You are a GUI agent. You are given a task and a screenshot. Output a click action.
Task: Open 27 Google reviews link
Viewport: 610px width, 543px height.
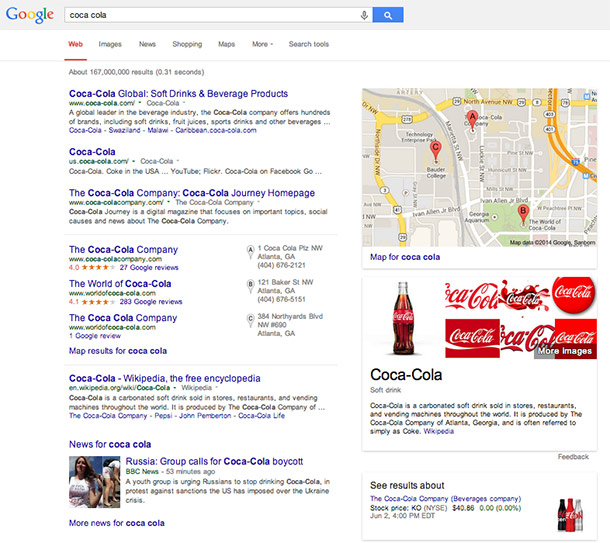point(149,268)
